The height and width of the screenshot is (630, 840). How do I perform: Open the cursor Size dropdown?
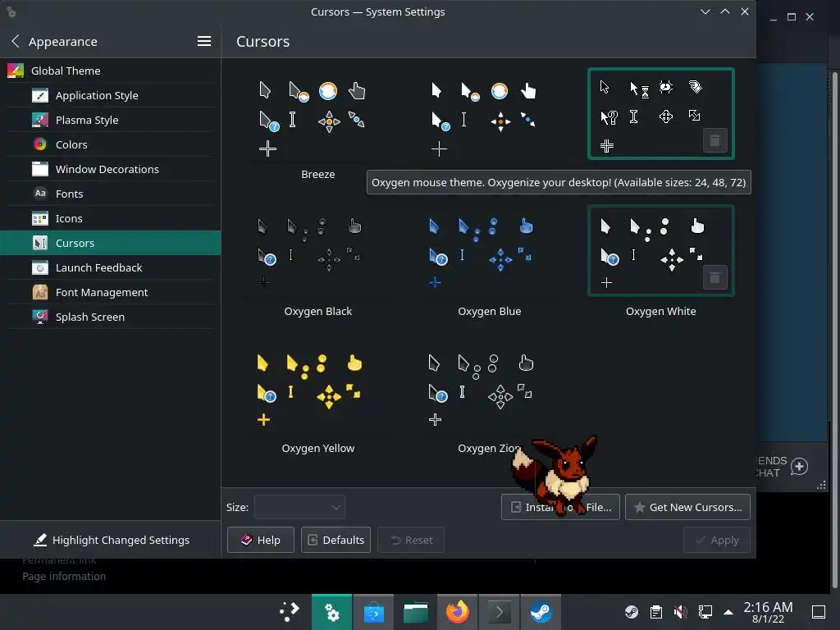299,507
